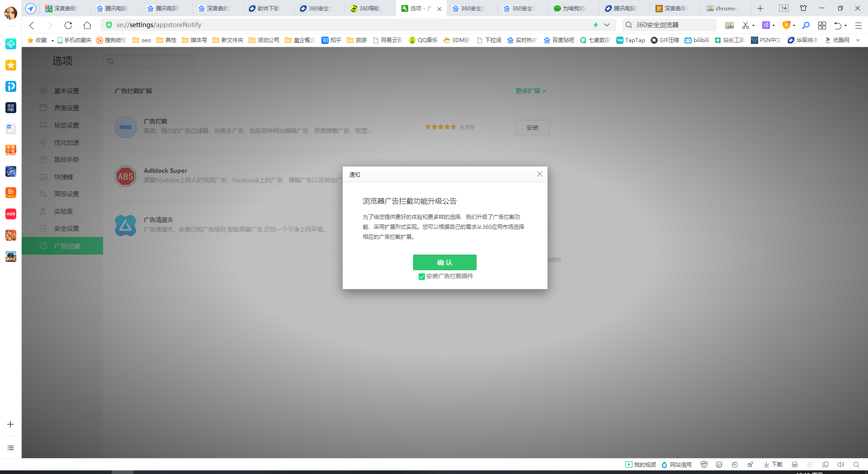The height and width of the screenshot is (474, 868).
Task: Open the yellow star favorites sidebar icon
Action: coord(11,65)
